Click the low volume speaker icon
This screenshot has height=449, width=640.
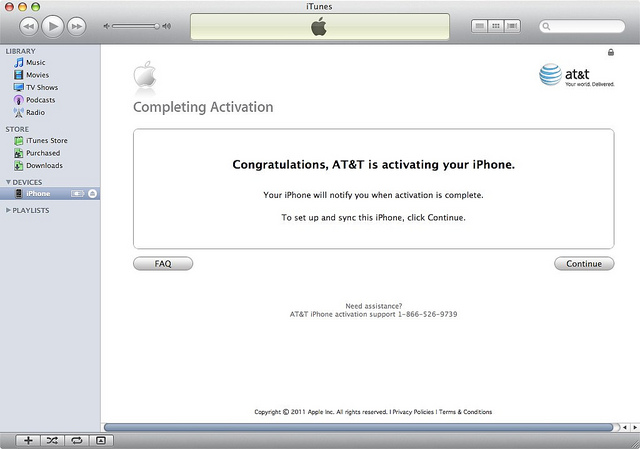106,26
